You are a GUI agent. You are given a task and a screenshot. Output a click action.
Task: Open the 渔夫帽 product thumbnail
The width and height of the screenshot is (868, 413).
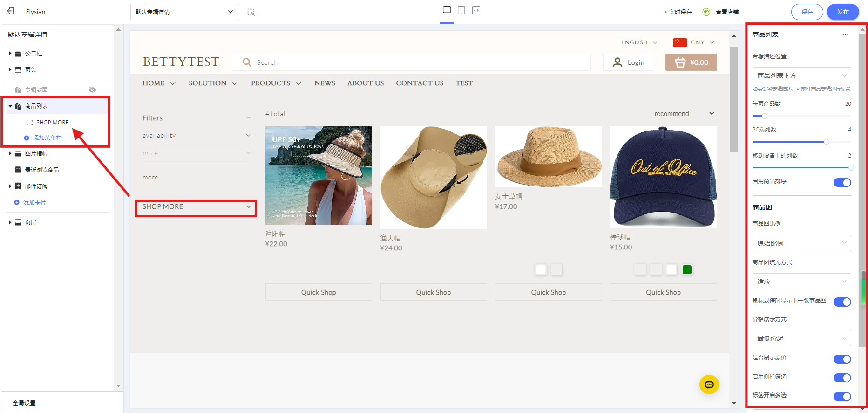tap(434, 178)
